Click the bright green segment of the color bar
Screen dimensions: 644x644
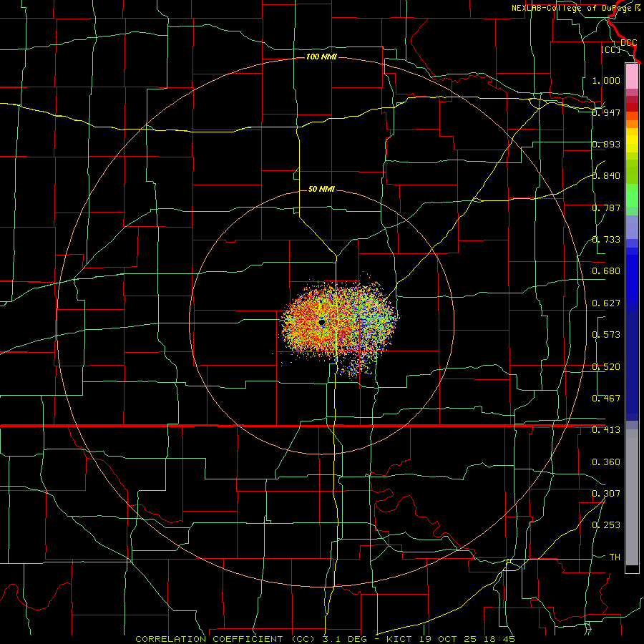632,195
